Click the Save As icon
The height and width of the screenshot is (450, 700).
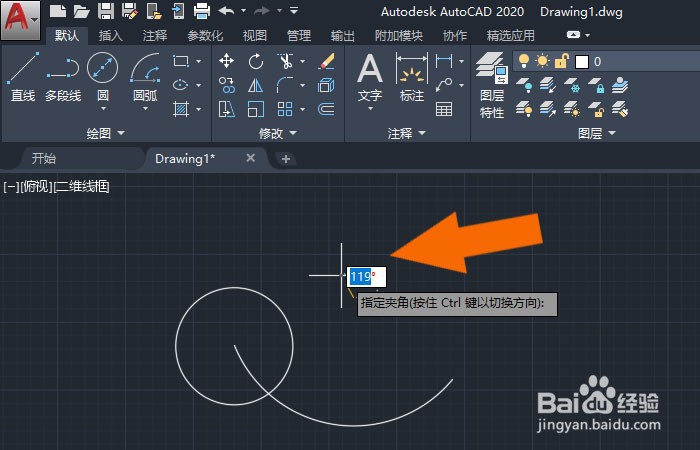[x=129, y=11]
